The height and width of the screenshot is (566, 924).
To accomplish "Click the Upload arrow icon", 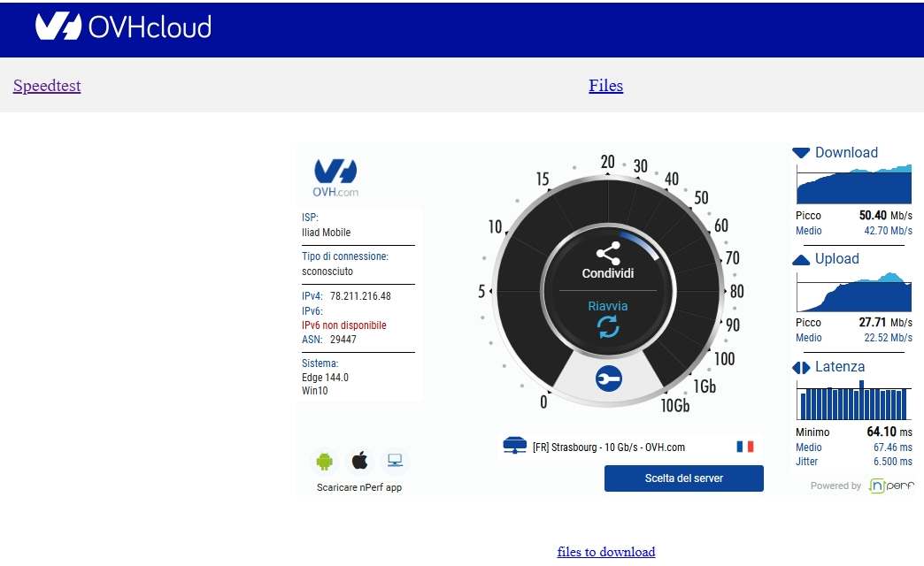I will click(x=801, y=260).
